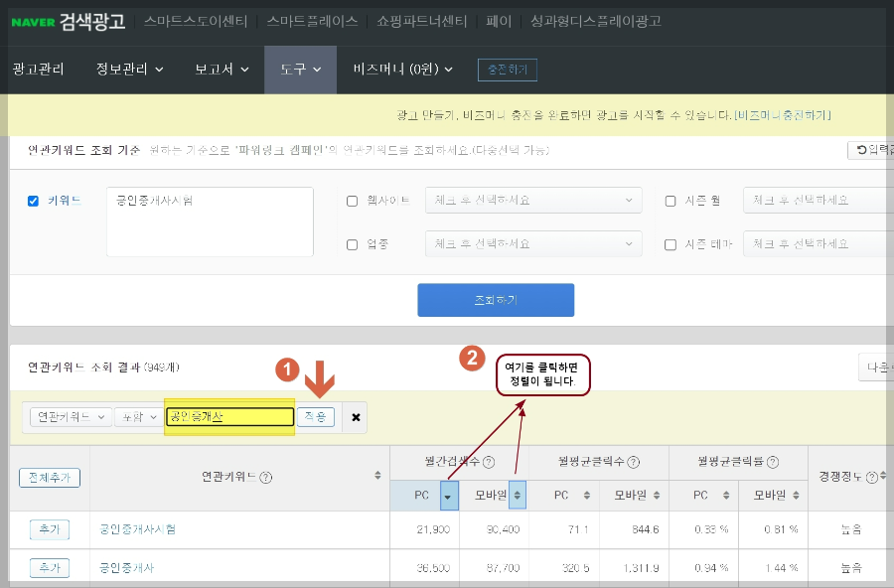Click inside the keyword filter input field
The image size is (894, 588).
point(229,417)
